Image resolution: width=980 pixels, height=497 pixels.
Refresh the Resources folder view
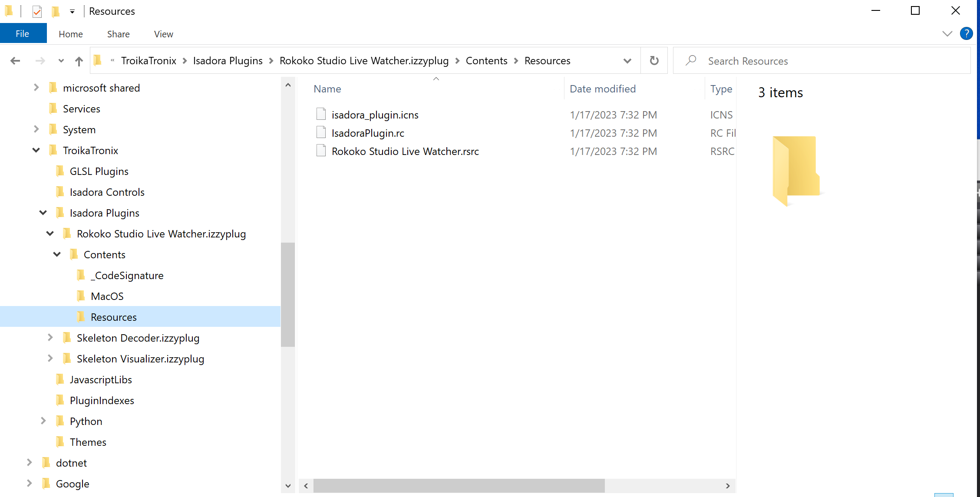[x=654, y=61]
